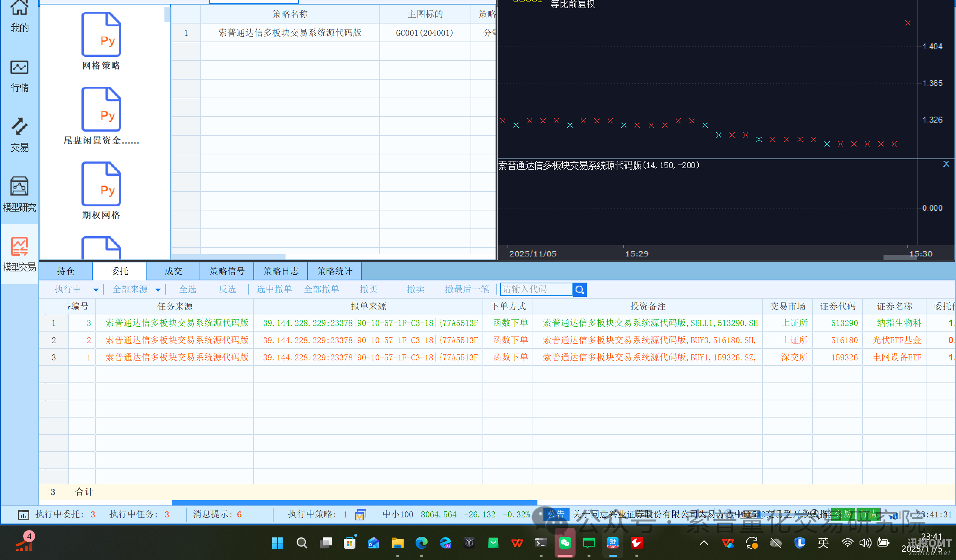Click the 请输入代码 code input field
This screenshot has height=560, width=956.
tap(536, 289)
